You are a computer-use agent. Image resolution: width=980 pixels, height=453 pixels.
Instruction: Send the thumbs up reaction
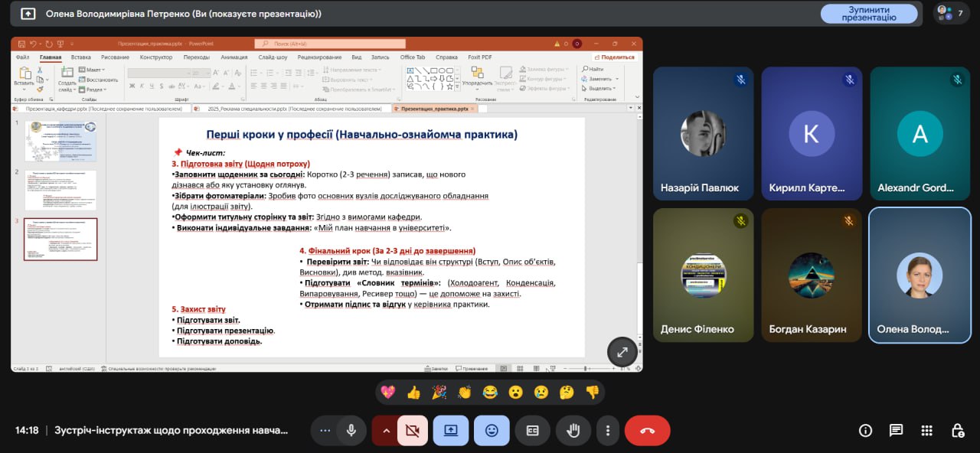[x=413, y=392]
